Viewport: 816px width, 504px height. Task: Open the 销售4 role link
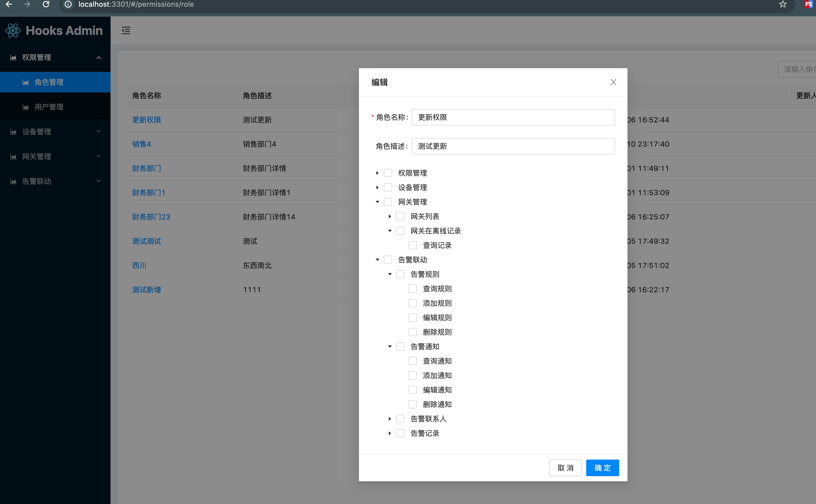tap(142, 144)
